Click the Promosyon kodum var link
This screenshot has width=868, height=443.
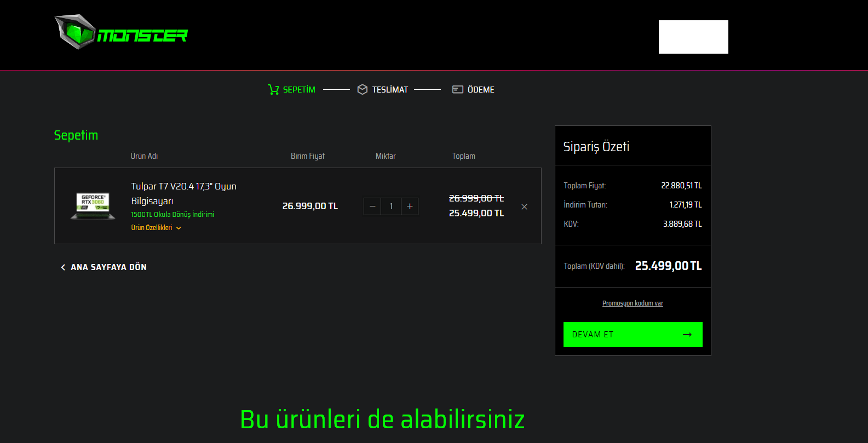pos(633,303)
